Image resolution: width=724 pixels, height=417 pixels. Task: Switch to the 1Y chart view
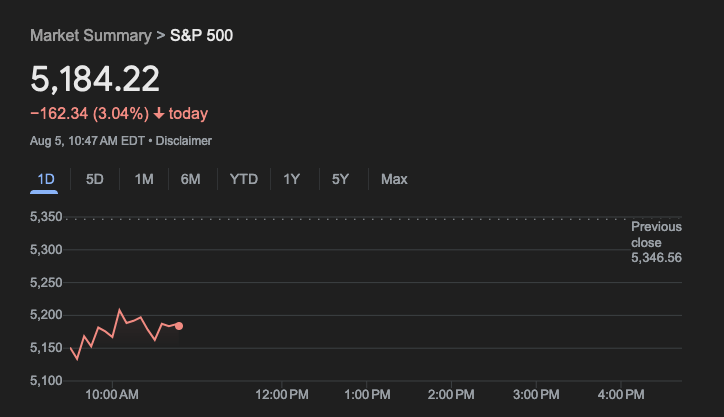coord(292,180)
